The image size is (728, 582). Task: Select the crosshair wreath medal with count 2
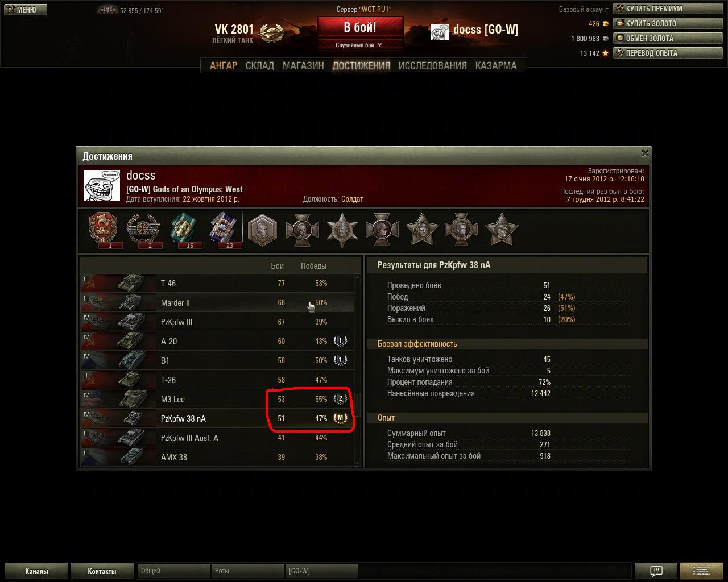click(143, 230)
